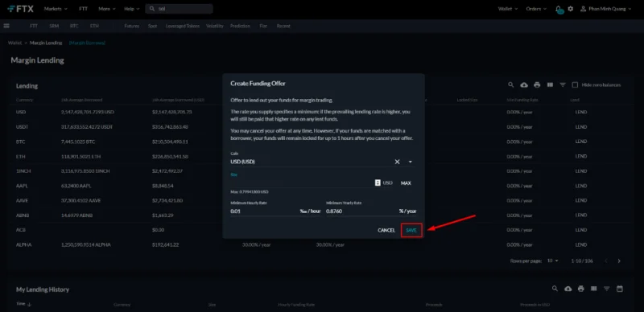Open the Phan Minh Quang account menu

pyautogui.click(x=606, y=9)
